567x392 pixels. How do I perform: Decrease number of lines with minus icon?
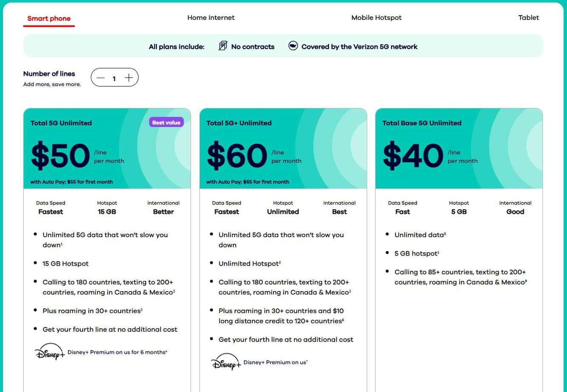(101, 78)
